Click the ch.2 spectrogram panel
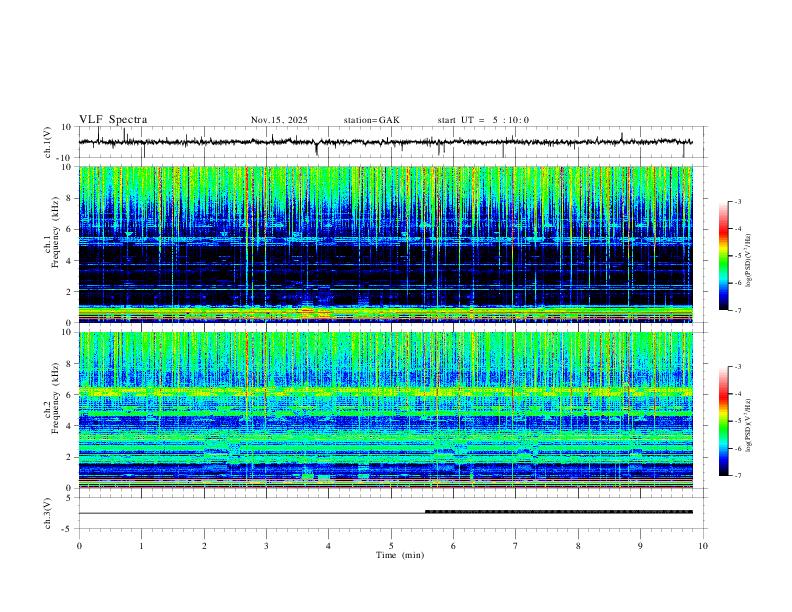This screenshot has height=612, width=792. (x=386, y=410)
